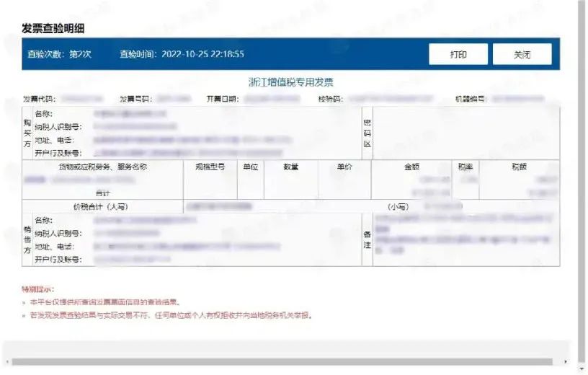Click the （小写） label
Screen dimensions: 588x375
coord(398,207)
